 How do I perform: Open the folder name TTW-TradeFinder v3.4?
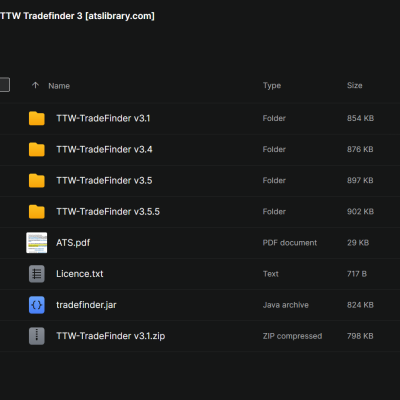click(x=104, y=149)
